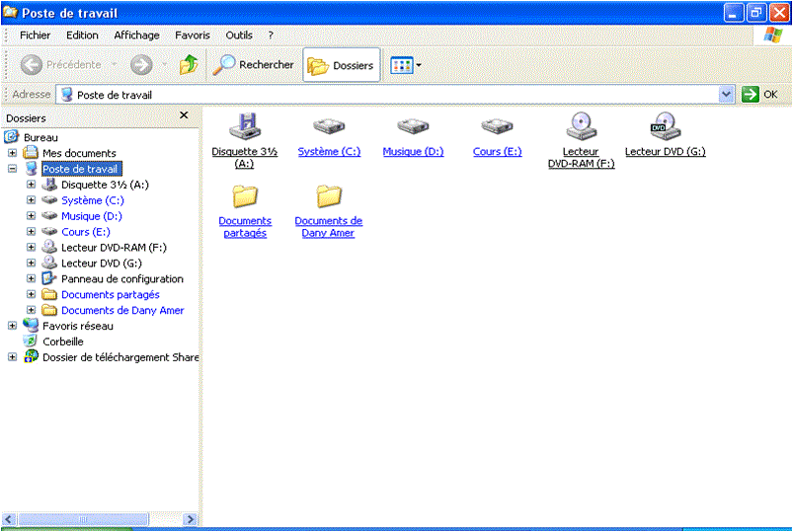Go up one folder level icon
This screenshot has height=532, width=793.
189,65
